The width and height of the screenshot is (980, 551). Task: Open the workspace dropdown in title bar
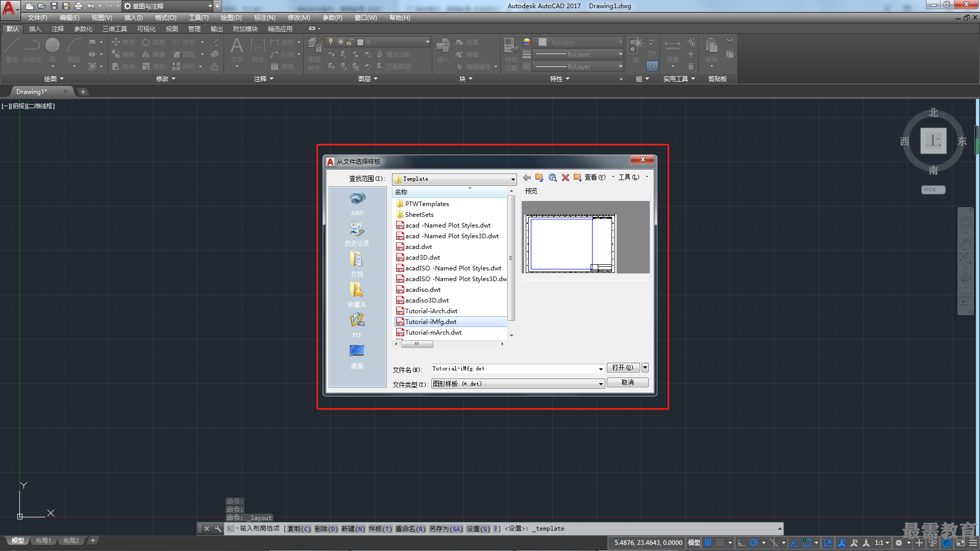pyautogui.click(x=210, y=6)
